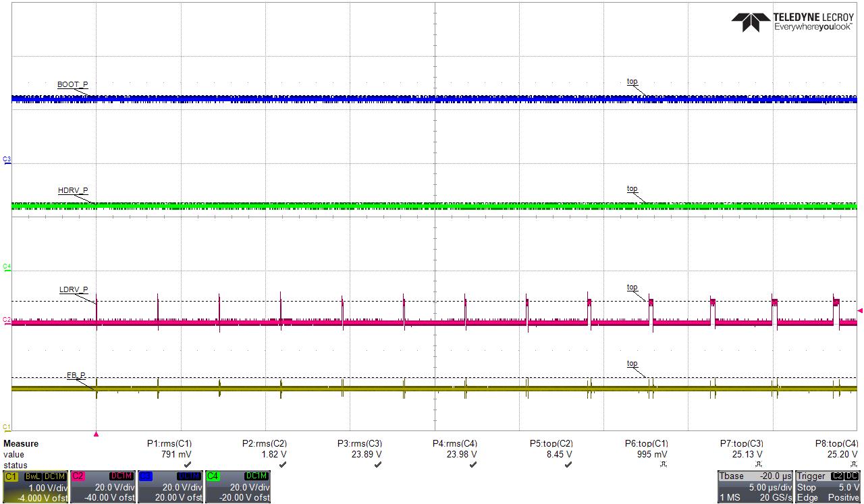The width and height of the screenshot is (864, 504).
Task: Select the BOOT_P waveform label
Action: pyautogui.click(x=72, y=84)
